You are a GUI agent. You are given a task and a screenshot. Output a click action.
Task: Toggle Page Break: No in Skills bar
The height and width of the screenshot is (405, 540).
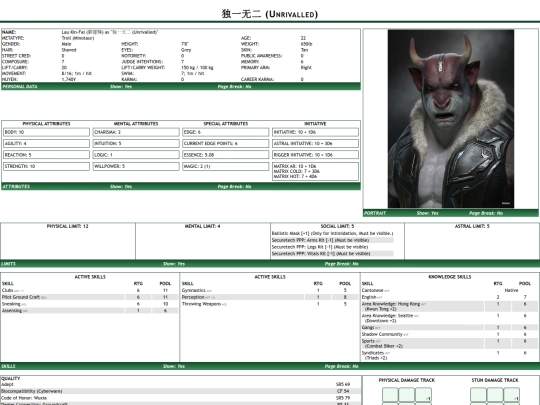pyautogui.click(x=341, y=366)
